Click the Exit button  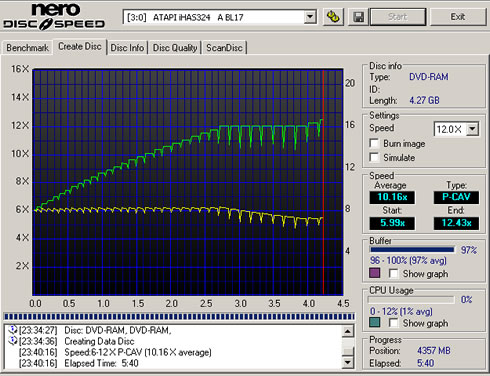[458, 17]
